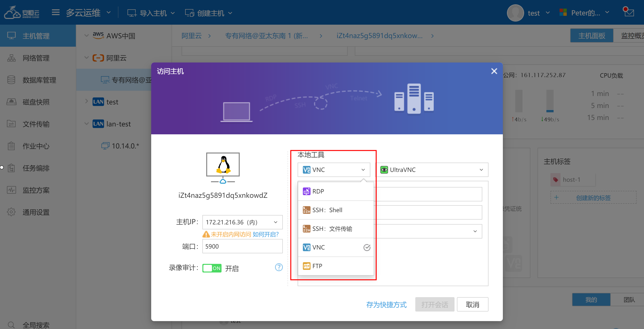The image size is (644, 329).
Task: Switch to 主机面板 tab
Action: tap(592, 35)
